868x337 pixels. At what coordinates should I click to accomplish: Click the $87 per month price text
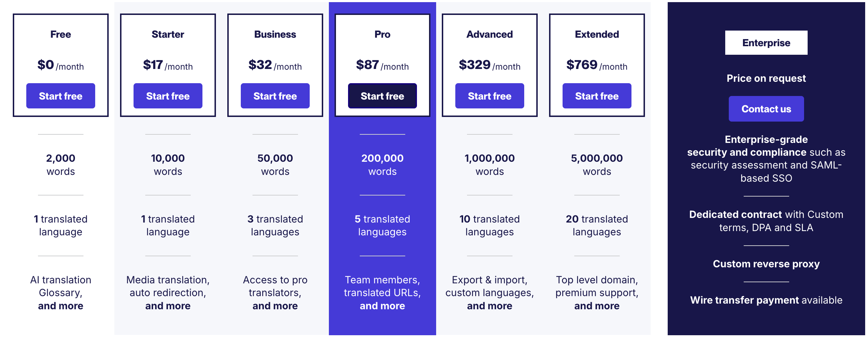(x=383, y=65)
